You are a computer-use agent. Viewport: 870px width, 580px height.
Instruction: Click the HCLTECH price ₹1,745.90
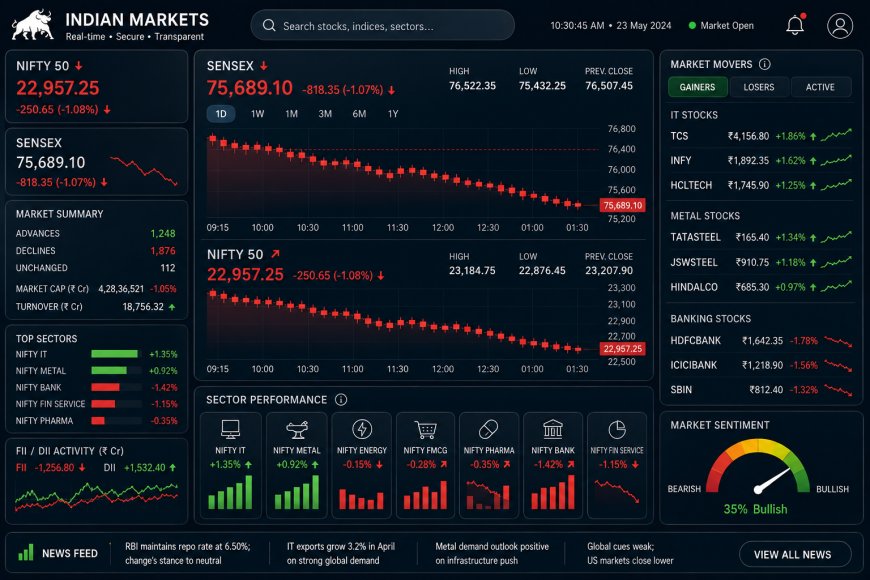point(748,185)
